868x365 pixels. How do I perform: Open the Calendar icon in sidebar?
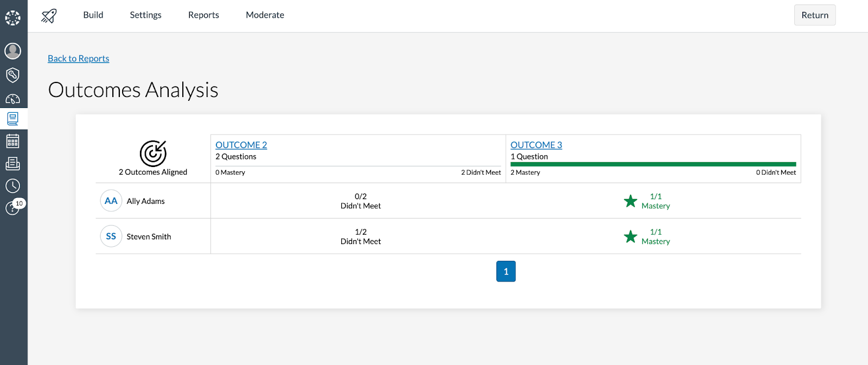pos(13,142)
